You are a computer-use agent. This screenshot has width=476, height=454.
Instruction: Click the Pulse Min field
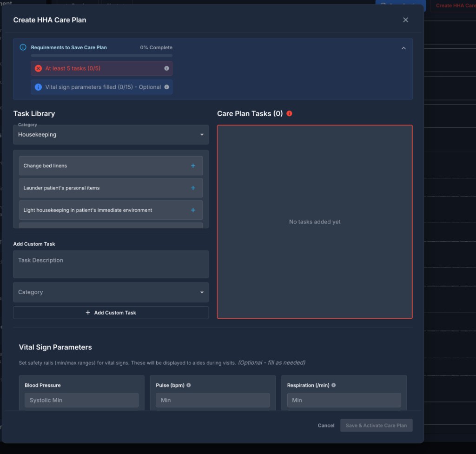212,400
